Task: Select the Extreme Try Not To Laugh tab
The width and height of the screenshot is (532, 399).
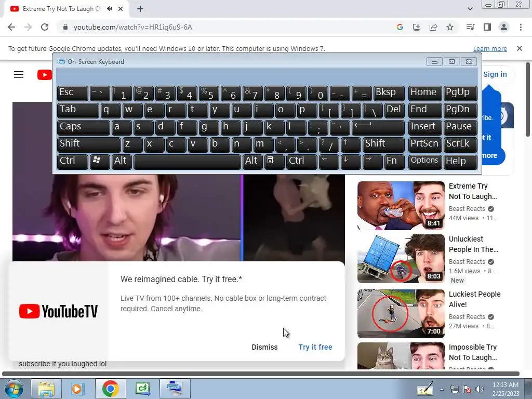Action: point(61,9)
